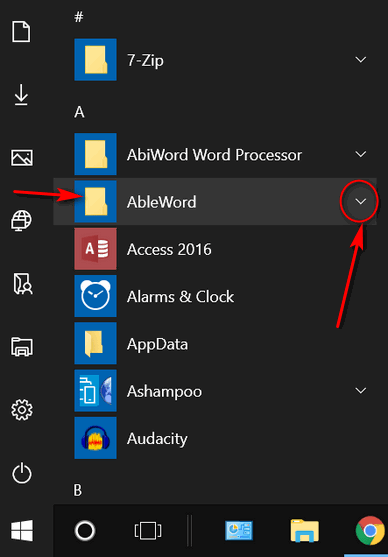Viewport: 388px width, 557px height.
Task: Click the Windows Start button
Action: [22, 531]
